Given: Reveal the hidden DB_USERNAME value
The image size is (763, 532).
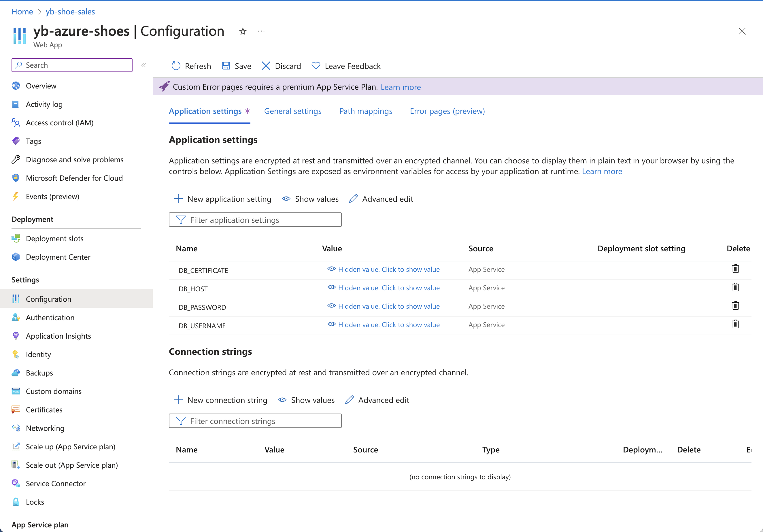Looking at the screenshot, I should click(389, 325).
